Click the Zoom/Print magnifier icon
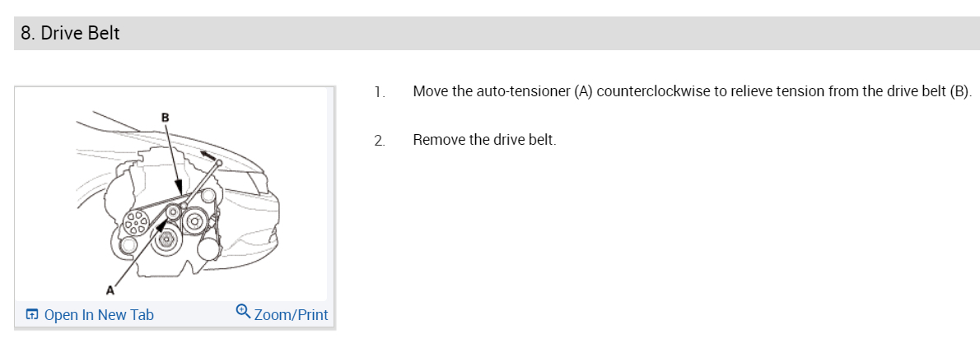 coord(243,311)
